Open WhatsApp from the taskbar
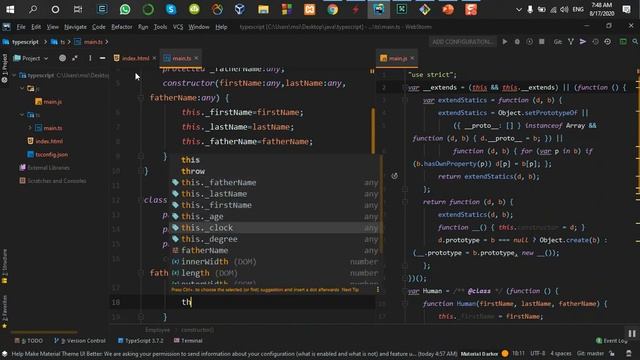Image resolution: width=640 pixels, height=360 pixels. point(125,9)
